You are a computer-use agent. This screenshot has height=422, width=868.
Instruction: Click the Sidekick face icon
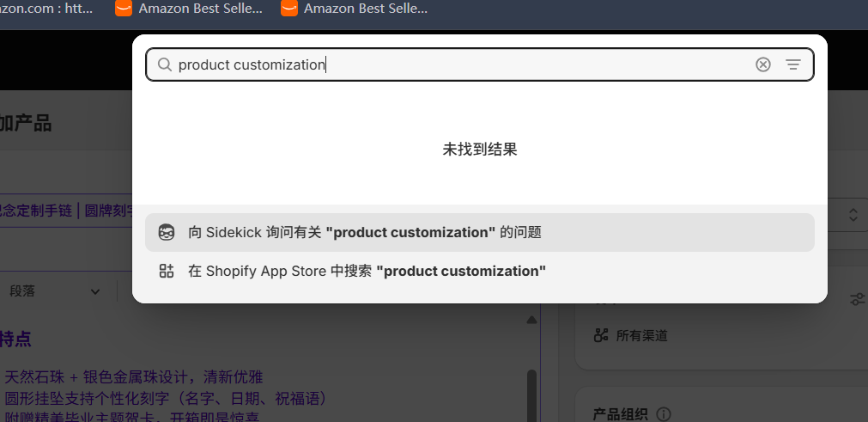point(166,233)
